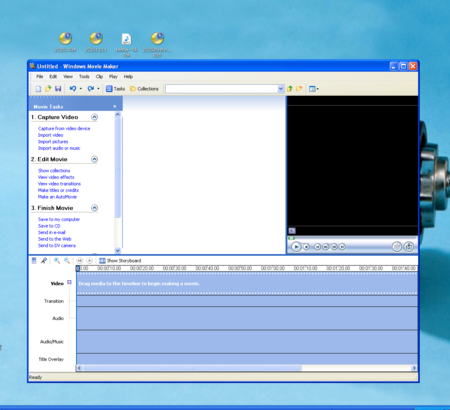Zoom out on the timeline
The height and width of the screenshot is (410, 450).
tap(67, 261)
